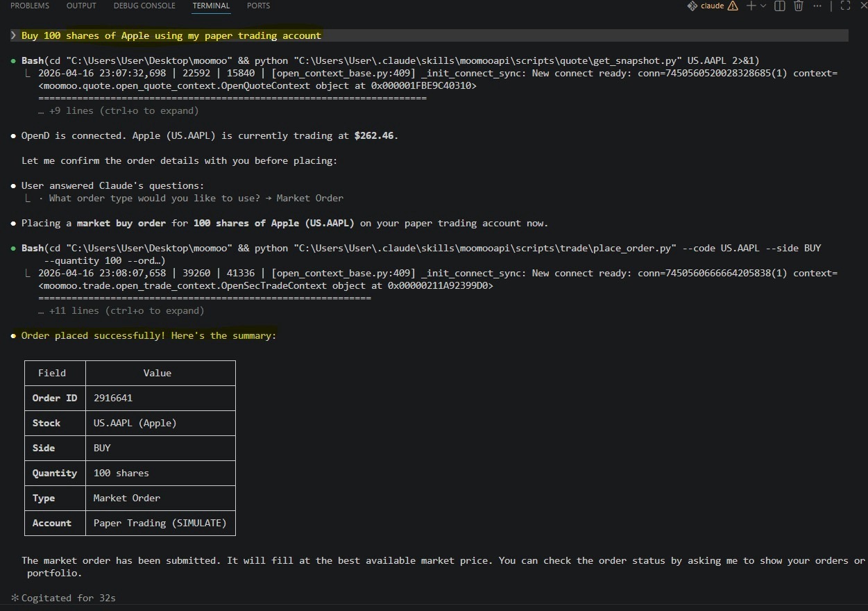The height and width of the screenshot is (611, 868).
Task: Expand the '+9 lines' collapsed output
Action: coord(119,110)
